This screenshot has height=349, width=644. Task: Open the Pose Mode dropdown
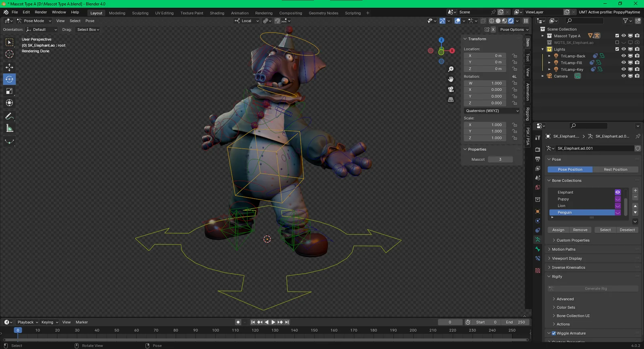[x=34, y=21]
